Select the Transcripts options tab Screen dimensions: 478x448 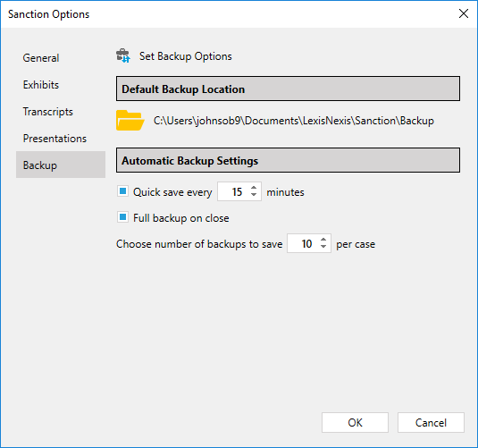pos(48,112)
